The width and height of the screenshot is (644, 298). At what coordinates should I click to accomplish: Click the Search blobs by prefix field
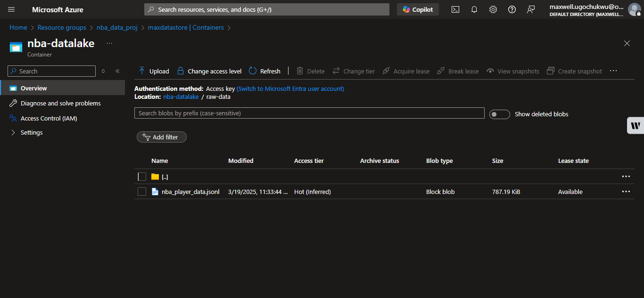[309, 113]
